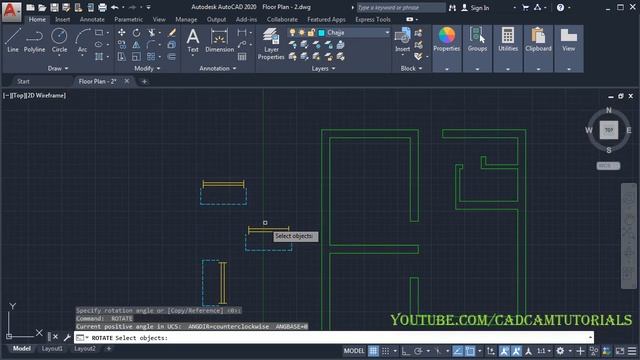Open the Annotate ribbon tab

92,19
